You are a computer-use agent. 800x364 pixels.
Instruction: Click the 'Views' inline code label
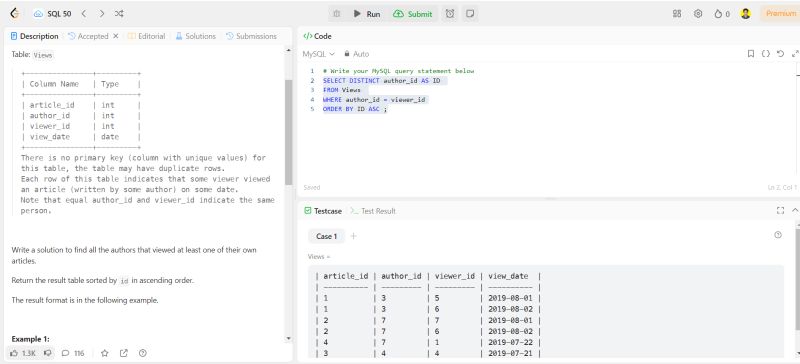coord(43,54)
